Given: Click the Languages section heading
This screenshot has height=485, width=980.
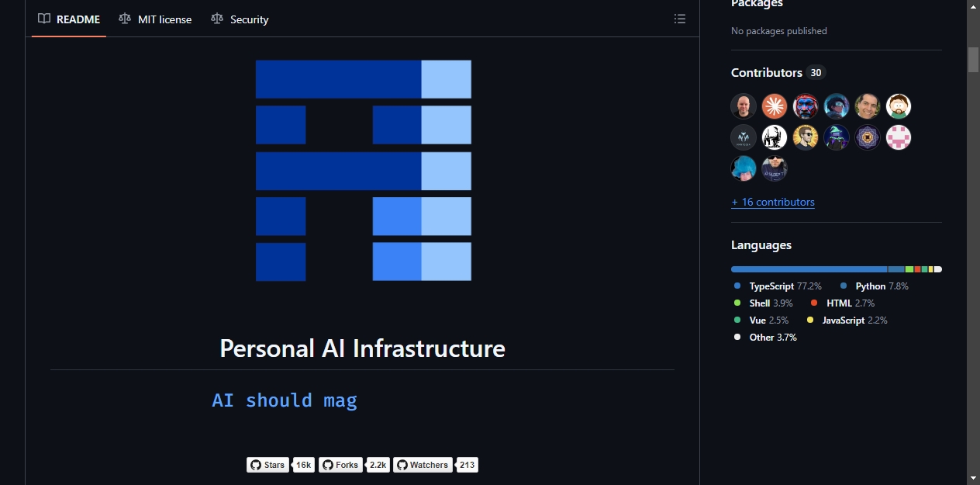Looking at the screenshot, I should point(761,245).
